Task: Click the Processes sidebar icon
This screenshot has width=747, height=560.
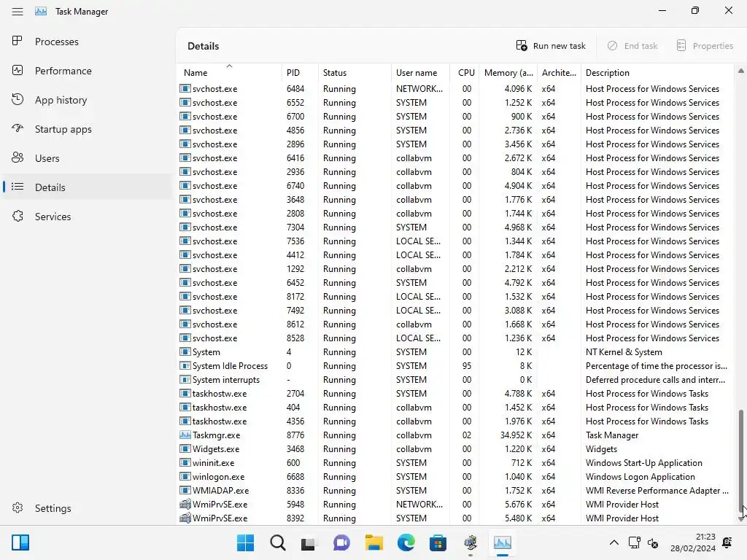Action: 18,41
